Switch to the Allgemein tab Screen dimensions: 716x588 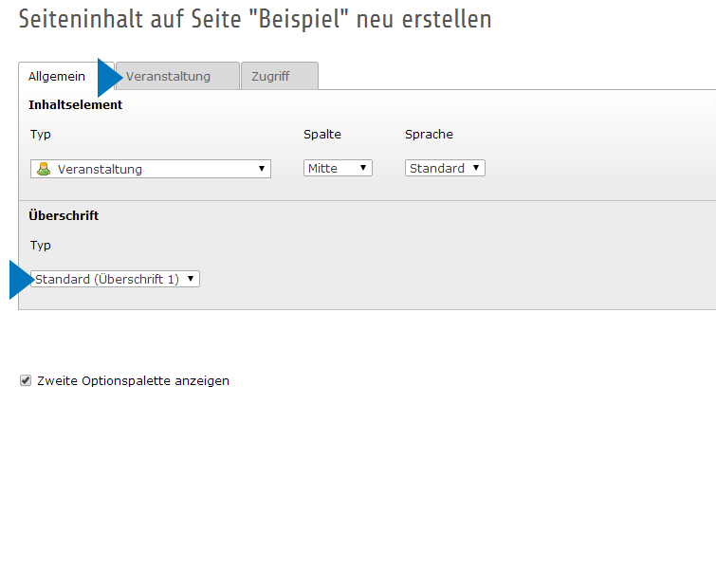click(57, 76)
